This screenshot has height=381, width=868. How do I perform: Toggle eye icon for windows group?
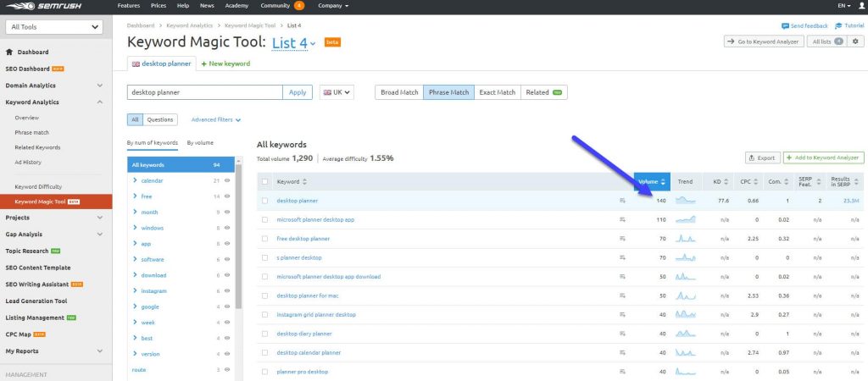click(x=227, y=228)
